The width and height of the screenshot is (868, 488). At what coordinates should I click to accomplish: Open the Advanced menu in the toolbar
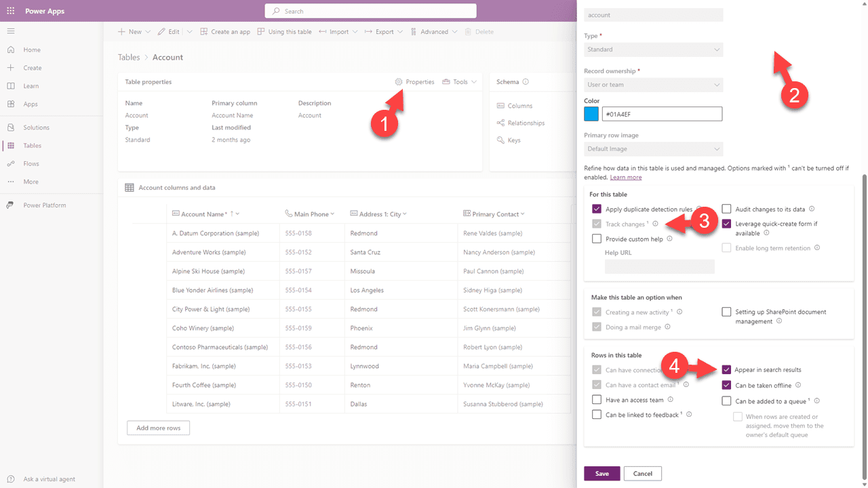(x=434, y=31)
